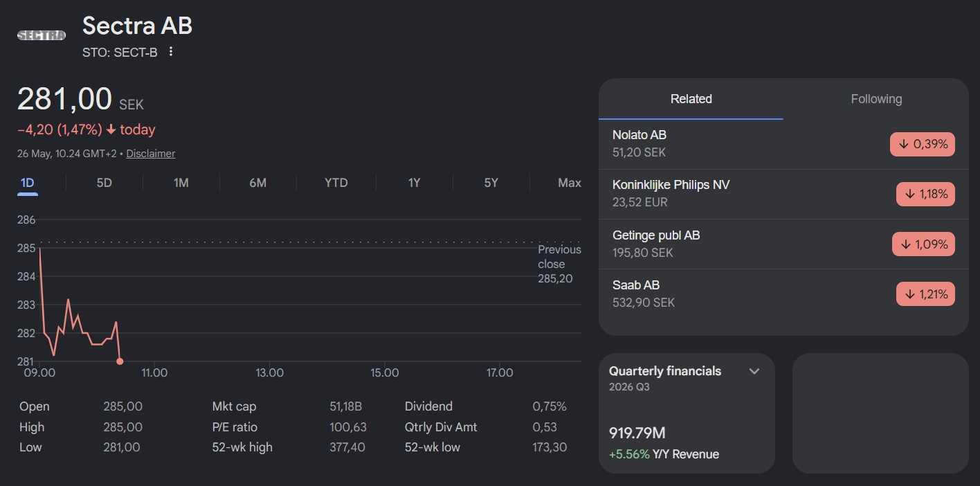Switch chart to 5D range

point(104,183)
